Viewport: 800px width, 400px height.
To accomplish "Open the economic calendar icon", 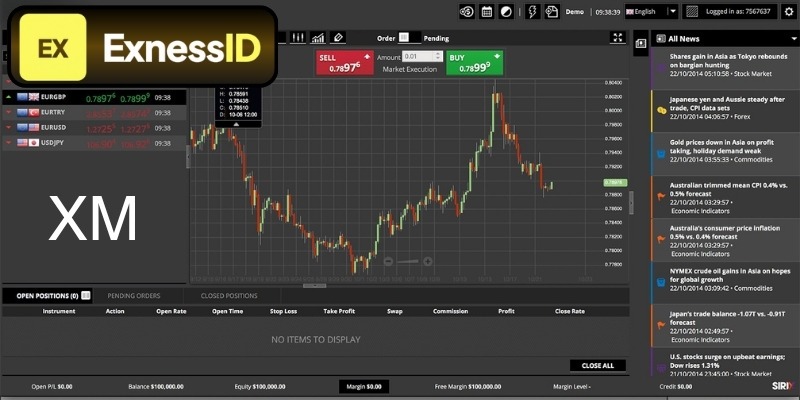I will tap(487, 12).
